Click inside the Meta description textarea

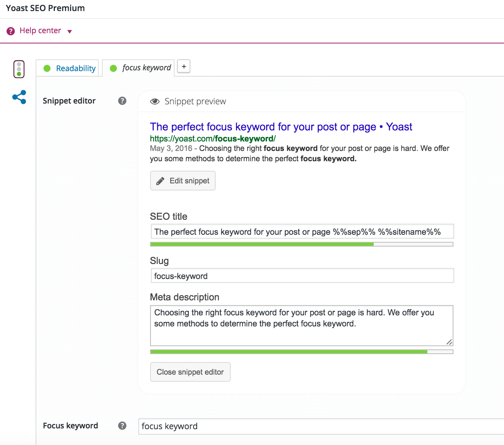pyautogui.click(x=301, y=324)
